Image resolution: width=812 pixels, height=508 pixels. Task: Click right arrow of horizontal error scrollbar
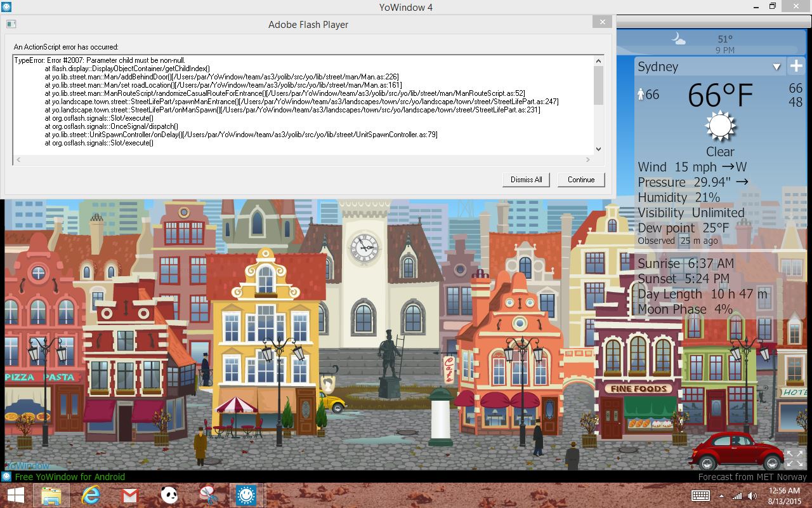[589, 159]
